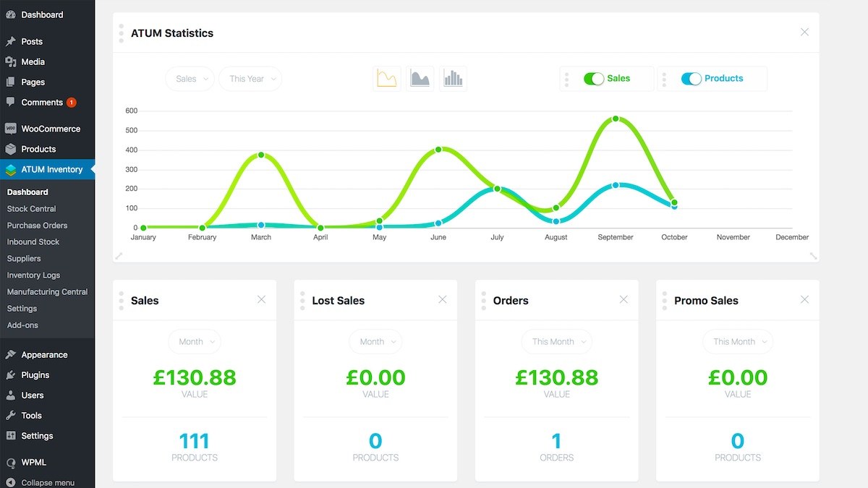Open the Suppliers page

click(24, 259)
